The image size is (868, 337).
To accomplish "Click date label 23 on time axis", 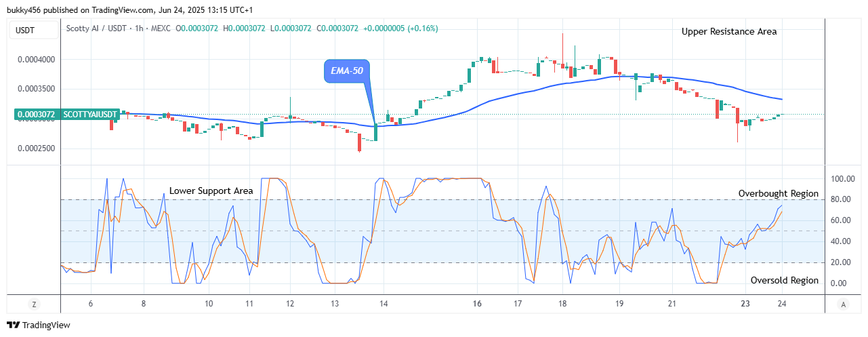I will 744,304.
